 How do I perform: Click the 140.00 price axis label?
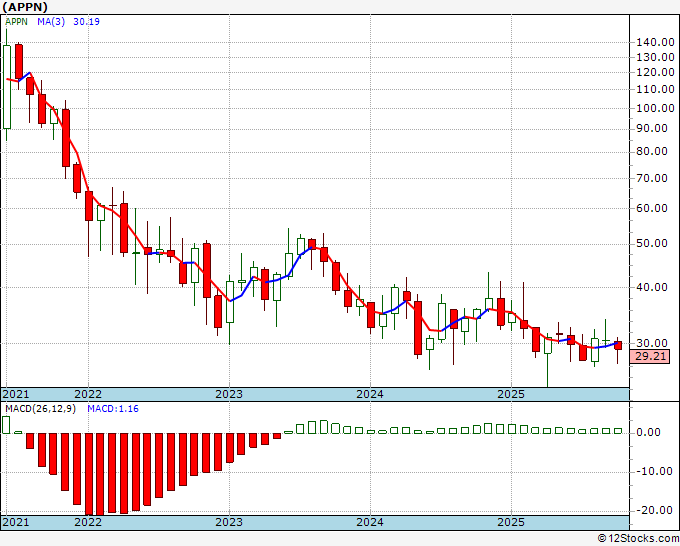coord(655,43)
